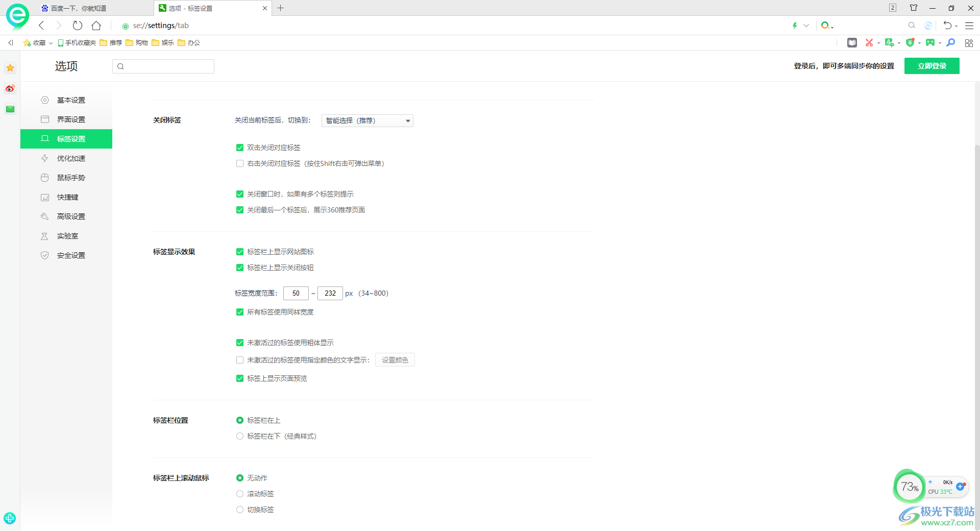Click the undo closed tab arrow icon

click(947, 25)
